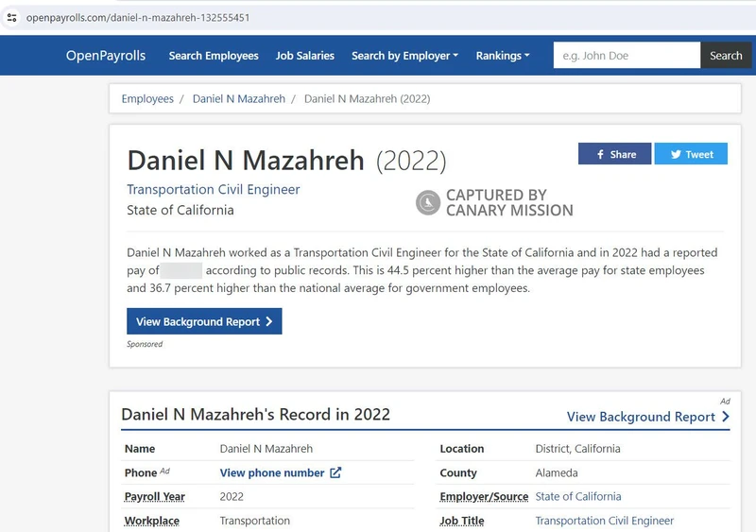Click the Employer/Source label
This screenshot has height=532, width=756.
(484, 496)
